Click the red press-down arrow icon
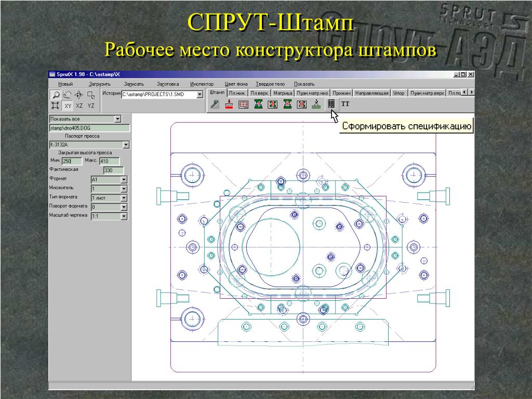The image size is (532, 399). pos(229,104)
